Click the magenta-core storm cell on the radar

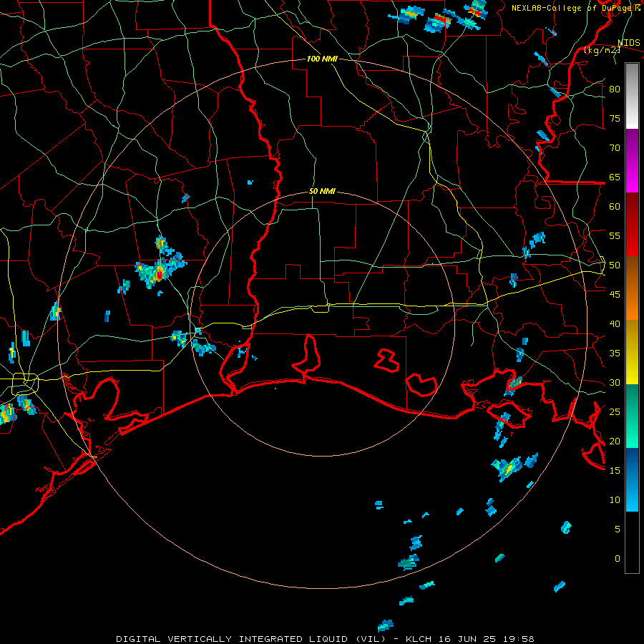click(160, 273)
